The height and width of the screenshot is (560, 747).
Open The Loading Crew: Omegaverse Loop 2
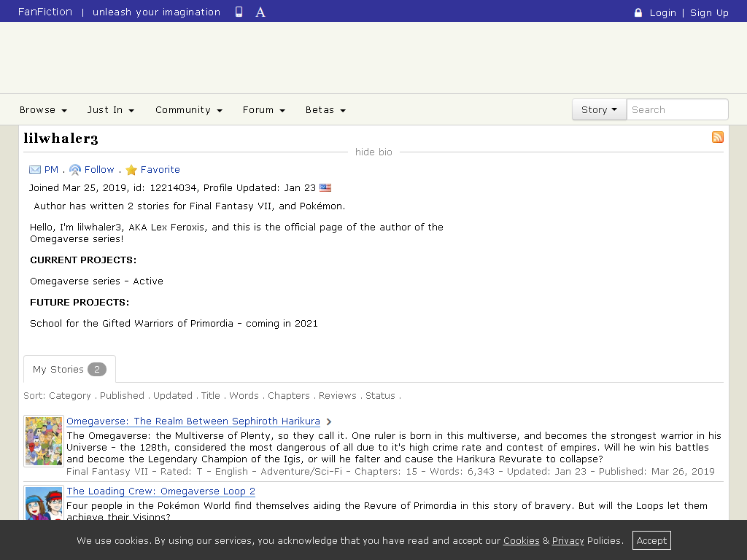[x=160, y=491]
